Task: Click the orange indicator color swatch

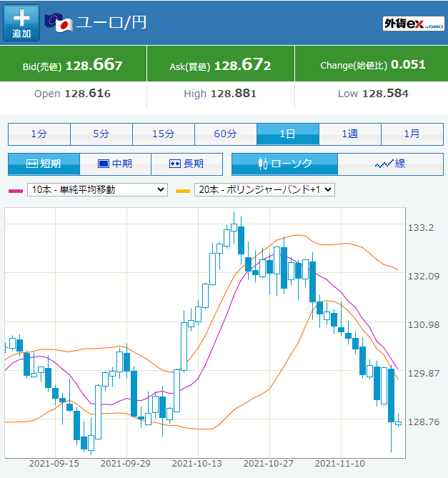Action: pyautogui.click(x=183, y=191)
